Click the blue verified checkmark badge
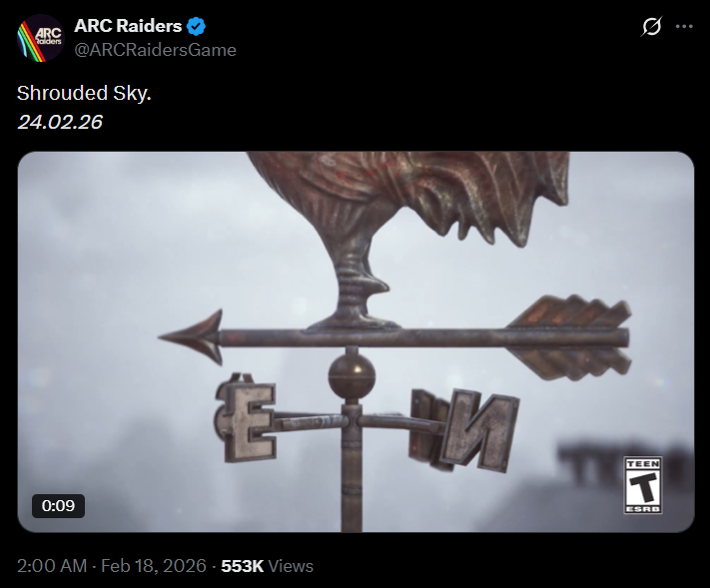 point(197,26)
